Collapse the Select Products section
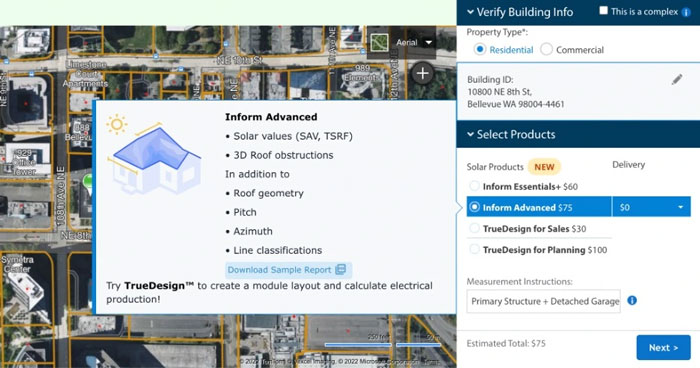The width and height of the screenshot is (700, 368). 470,134
